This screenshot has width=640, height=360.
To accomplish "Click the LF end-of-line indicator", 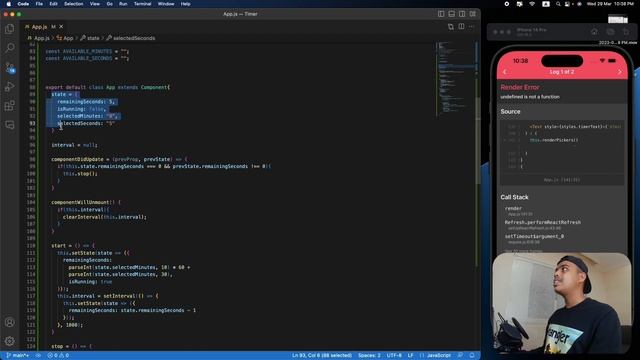I will 411,356.
